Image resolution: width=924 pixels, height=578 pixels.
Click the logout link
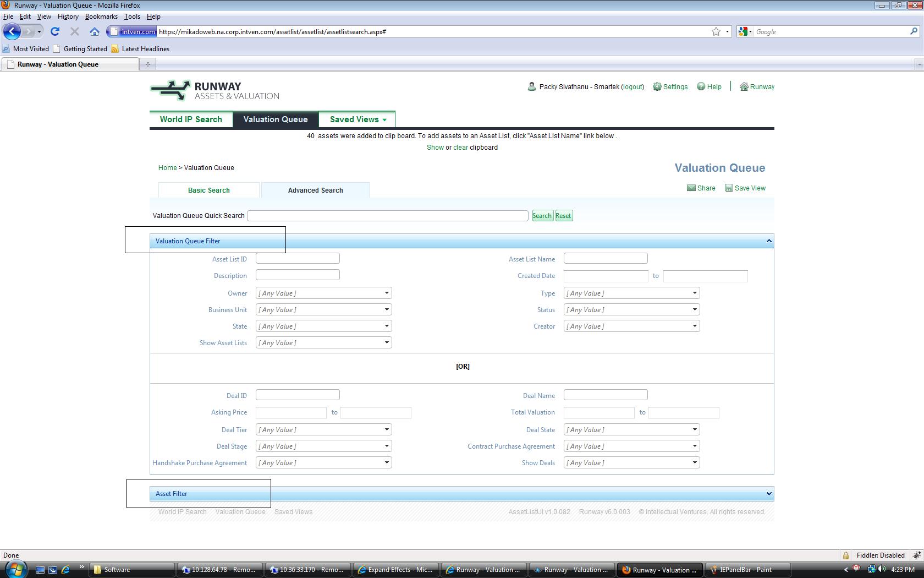tap(632, 87)
